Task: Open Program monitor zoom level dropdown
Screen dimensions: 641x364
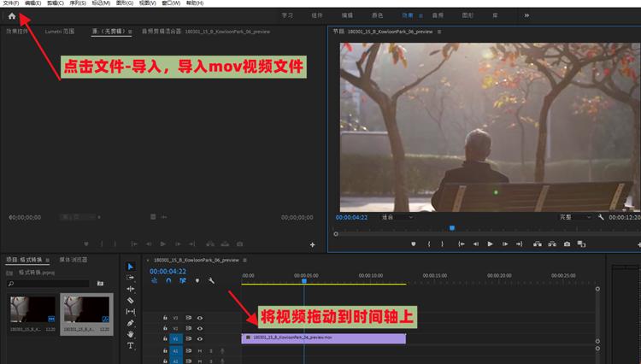Action: [x=397, y=217]
